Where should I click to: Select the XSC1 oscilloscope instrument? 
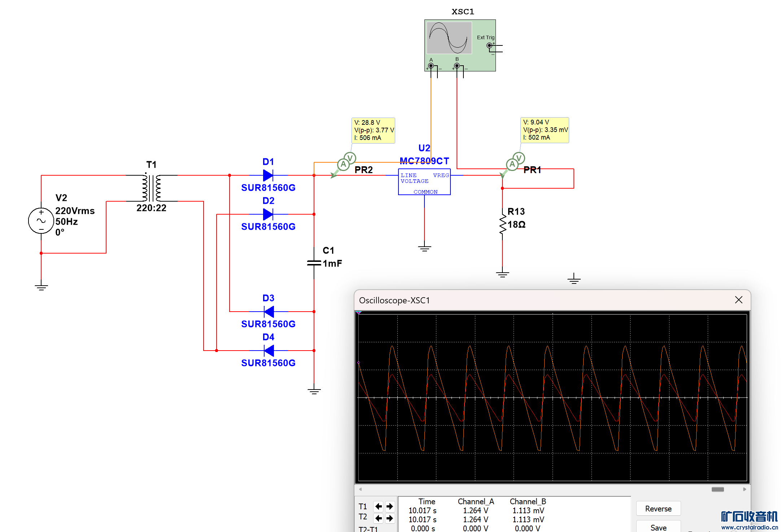click(460, 45)
